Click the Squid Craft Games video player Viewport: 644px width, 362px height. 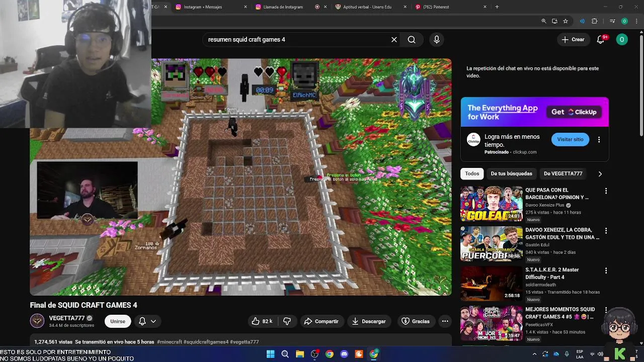240,177
